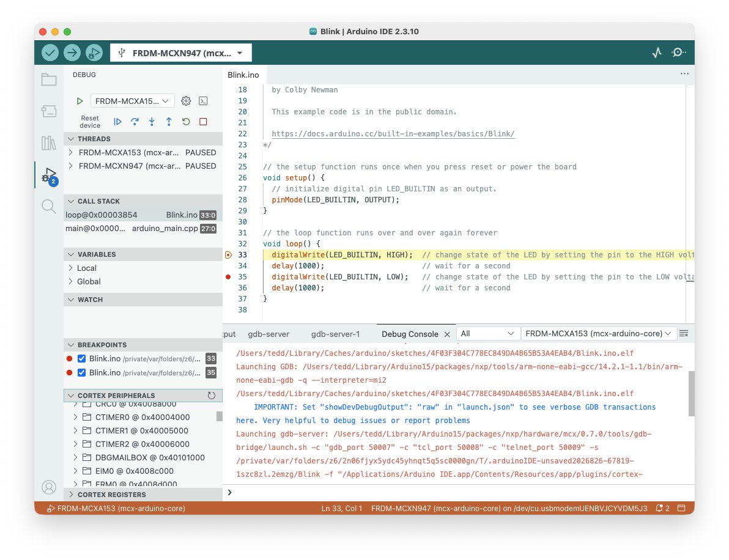Screen dimensions: 729x560
Task: Toggle the Blink.ino line 35 breakpoint checkbox
Action: [82, 373]
